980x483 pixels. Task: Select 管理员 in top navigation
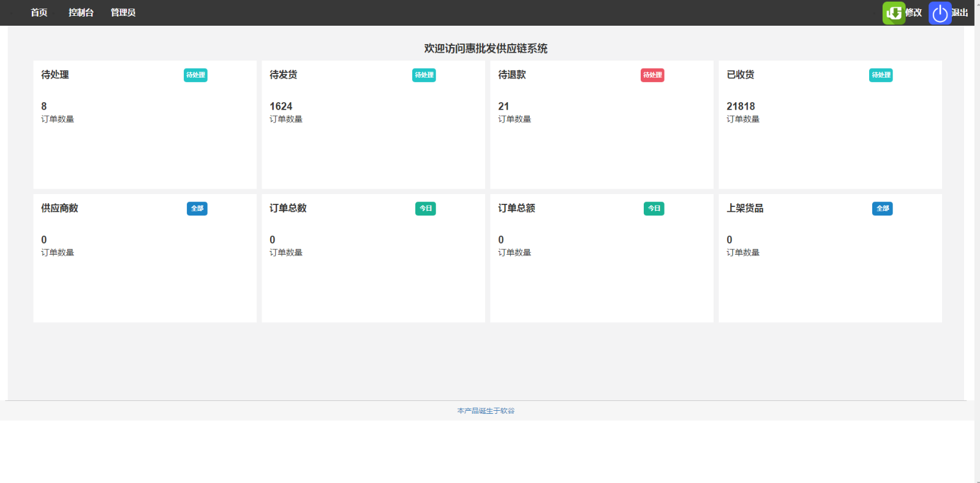click(123, 13)
